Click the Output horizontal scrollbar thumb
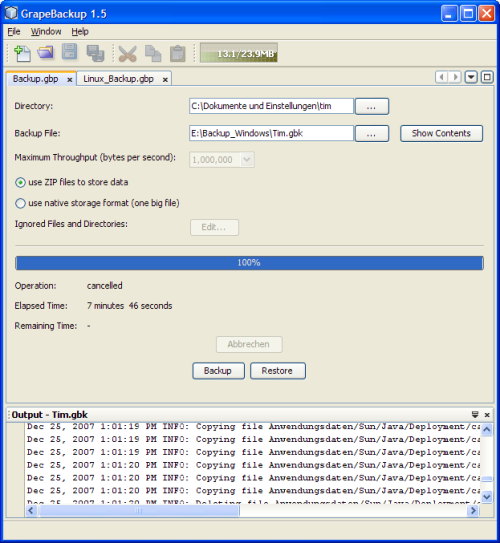Screen dimensions: 500x543 [x=139, y=510]
